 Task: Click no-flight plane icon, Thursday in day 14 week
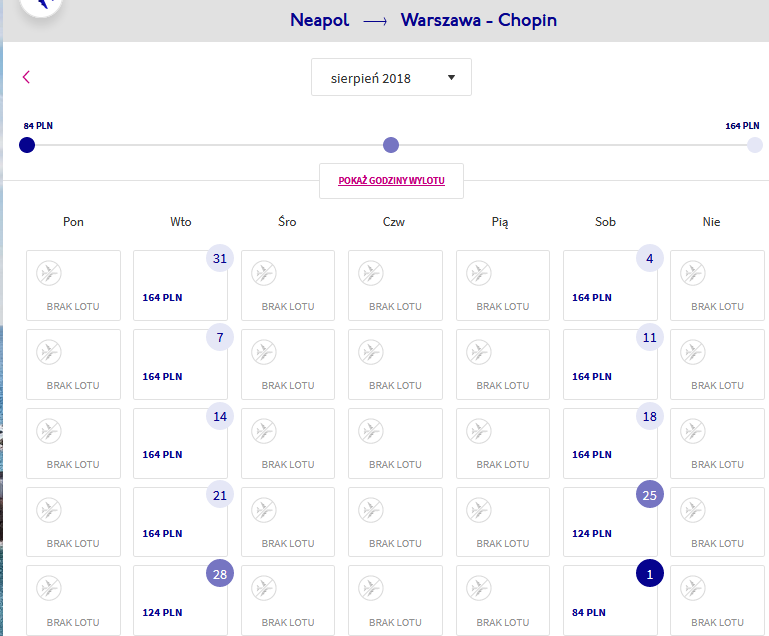coord(371,431)
